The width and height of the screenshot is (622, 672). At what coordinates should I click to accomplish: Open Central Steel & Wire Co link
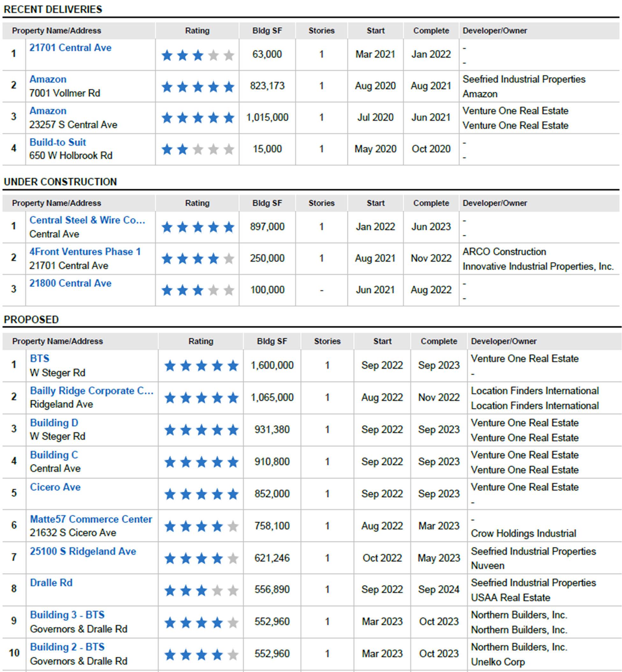click(87, 220)
